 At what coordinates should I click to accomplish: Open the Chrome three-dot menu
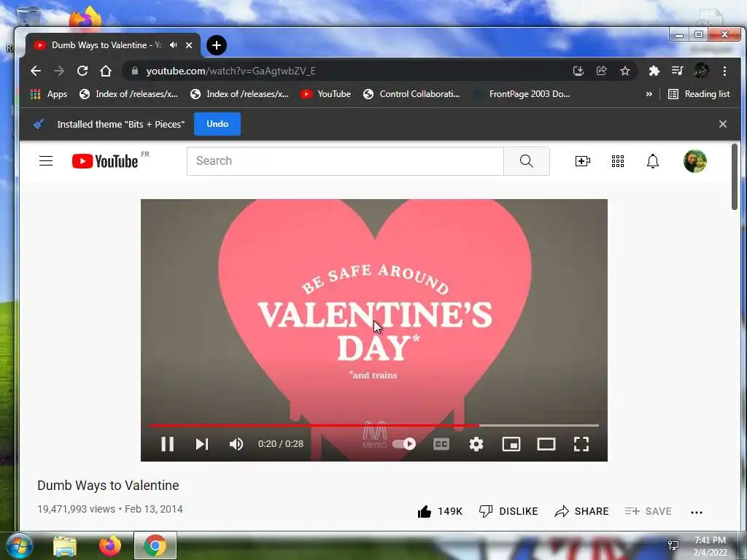(x=724, y=71)
